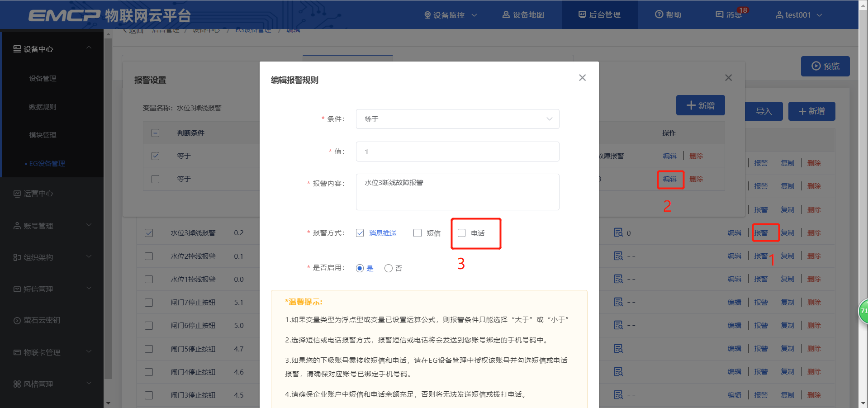Click the 账号管理 person icon
The height and width of the screenshot is (408, 868).
click(x=17, y=226)
